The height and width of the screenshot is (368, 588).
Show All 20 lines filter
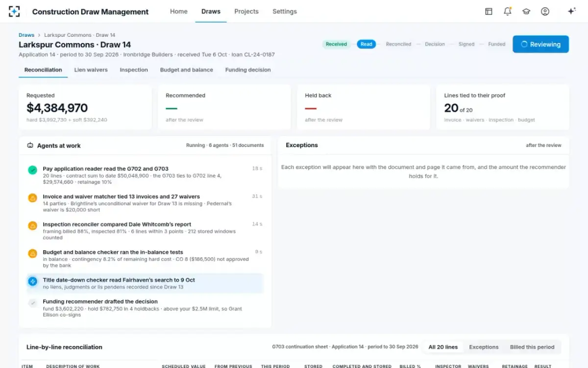(x=443, y=347)
